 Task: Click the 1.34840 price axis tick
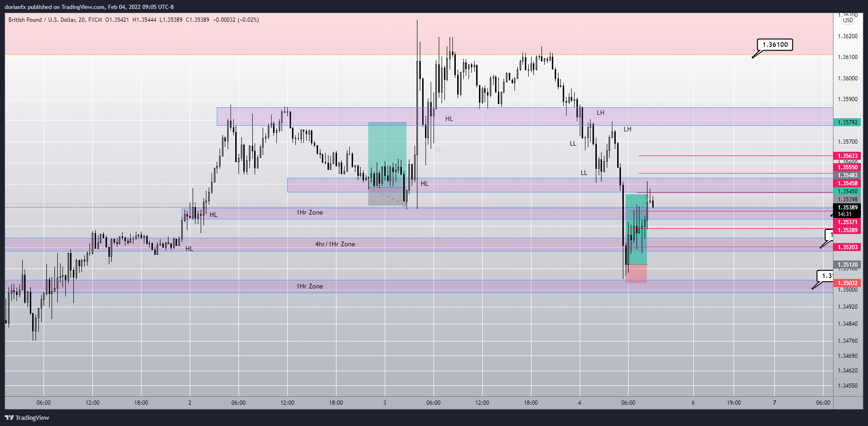(x=847, y=324)
